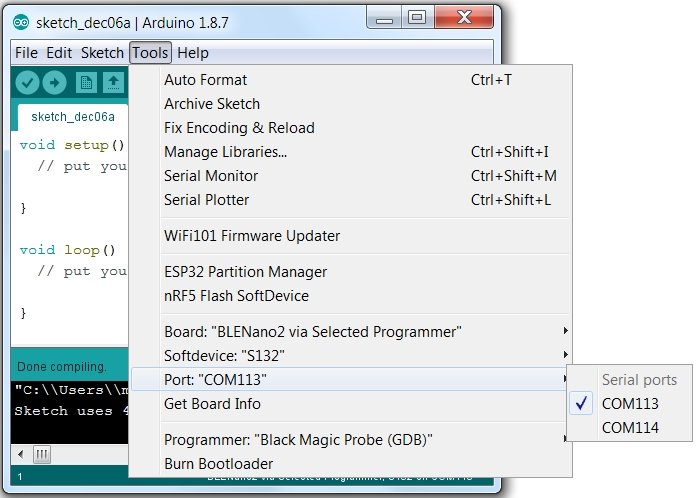The width and height of the screenshot is (696, 498).
Task: Minimize the Arduino window
Action: point(384,18)
